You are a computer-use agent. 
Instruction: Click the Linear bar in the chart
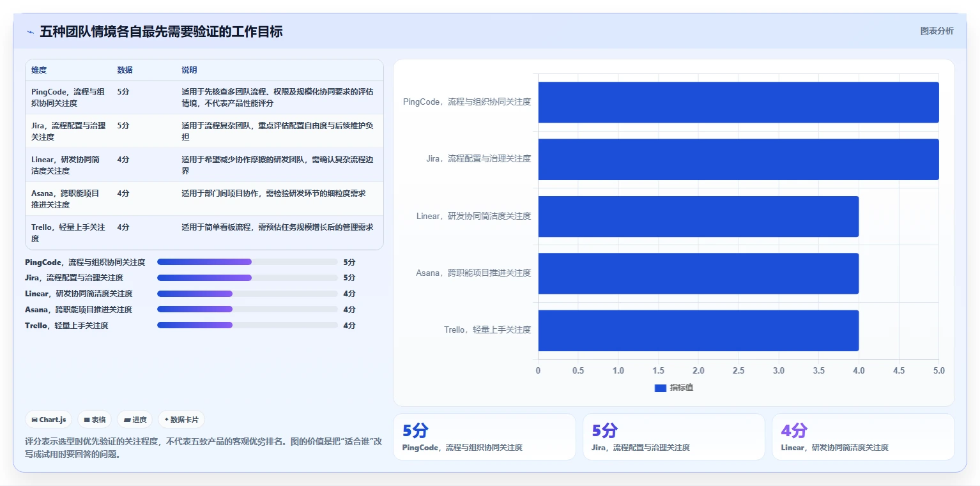coord(698,216)
